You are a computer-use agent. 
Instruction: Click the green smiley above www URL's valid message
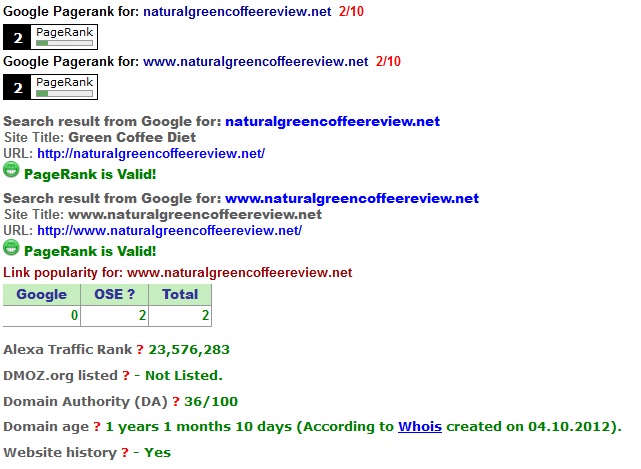coord(11,247)
